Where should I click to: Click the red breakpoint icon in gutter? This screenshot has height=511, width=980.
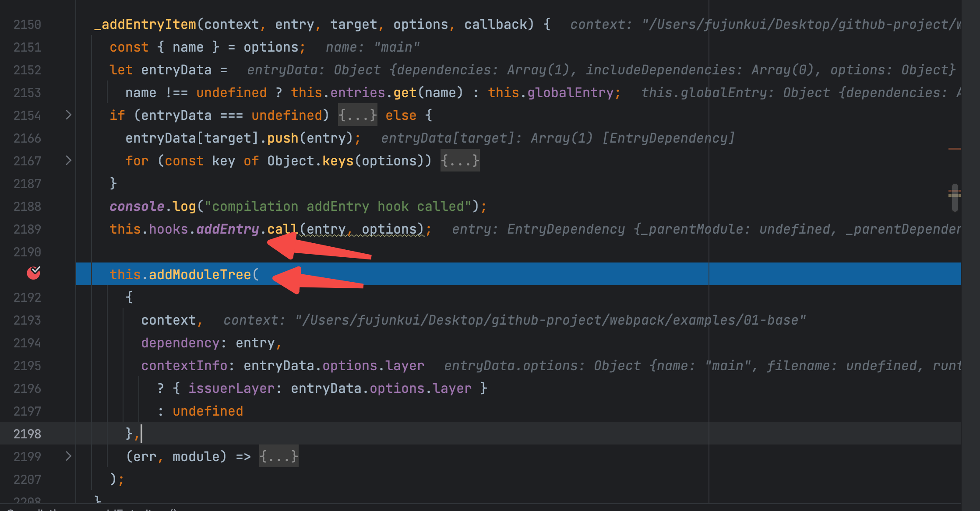33,273
